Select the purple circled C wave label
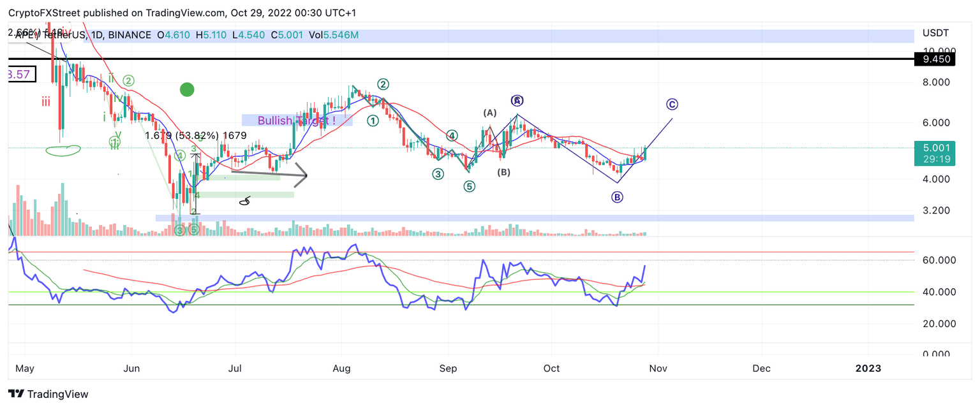 click(672, 105)
